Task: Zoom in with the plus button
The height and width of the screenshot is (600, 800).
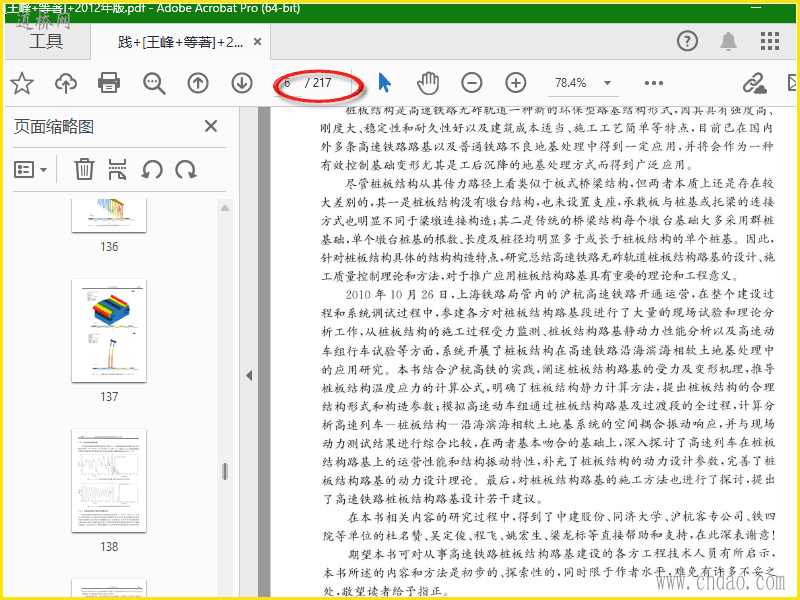Action: tap(516, 83)
